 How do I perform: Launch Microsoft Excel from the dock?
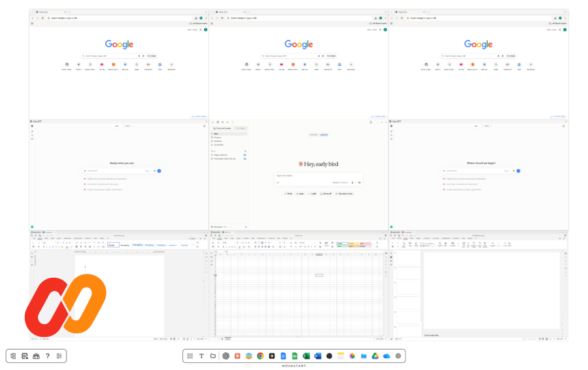306,356
